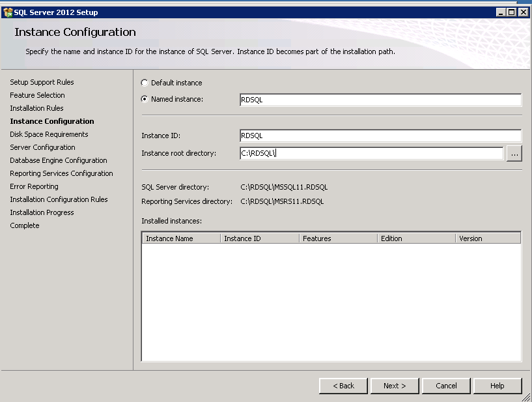This screenshot has height=402, width=532.
Task: Select Setup Support Rules step
Action: (42, 82)
